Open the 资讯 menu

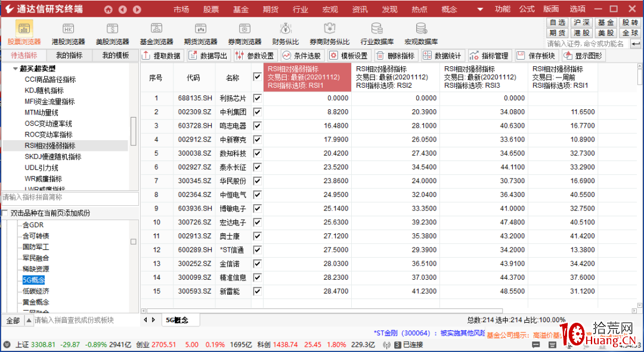(360, 9)
